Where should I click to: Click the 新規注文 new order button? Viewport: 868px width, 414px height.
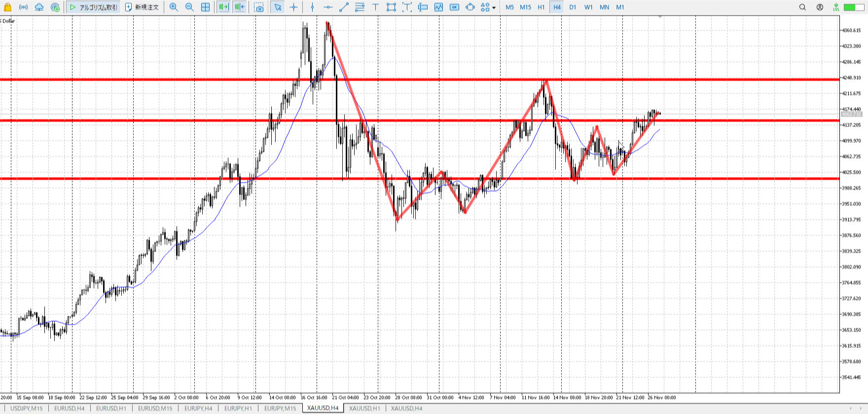pos(142,7)
